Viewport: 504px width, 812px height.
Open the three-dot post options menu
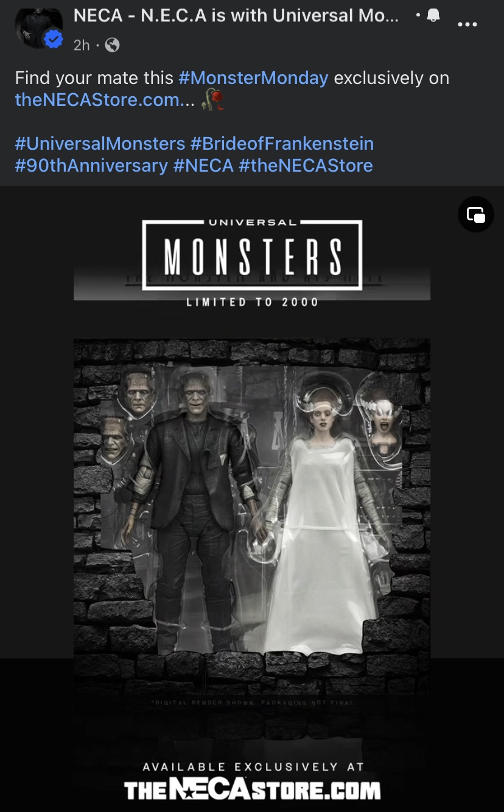pyautogui.click(x=467, y=24)
